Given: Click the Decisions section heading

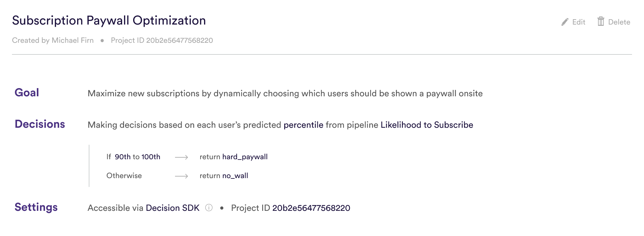Looking at the screenshot, I should coord(40,124).
